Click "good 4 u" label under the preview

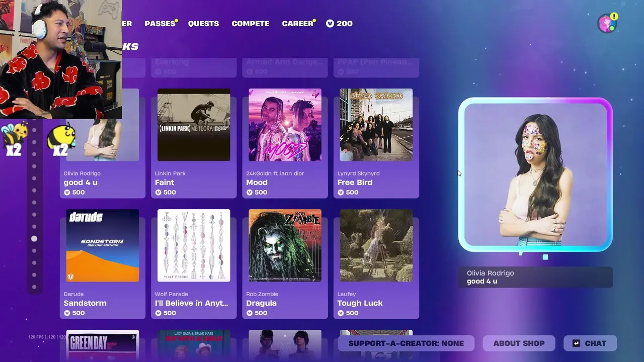point(482,281)
